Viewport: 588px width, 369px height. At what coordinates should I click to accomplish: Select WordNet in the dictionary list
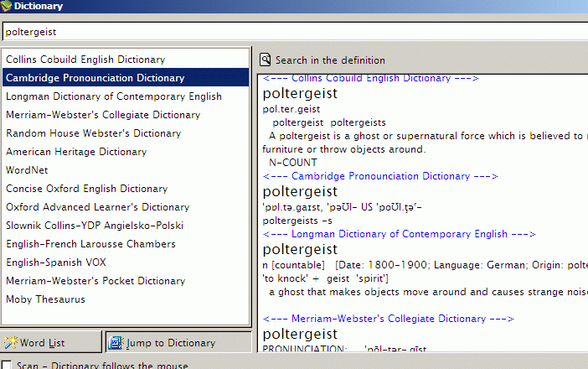click(x=126, y=170)
